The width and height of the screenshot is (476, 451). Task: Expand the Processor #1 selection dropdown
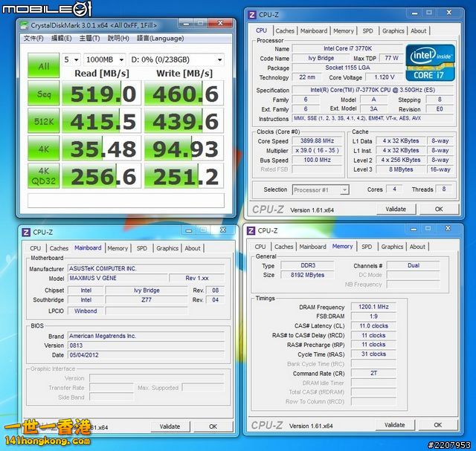[x=321, y=189]
